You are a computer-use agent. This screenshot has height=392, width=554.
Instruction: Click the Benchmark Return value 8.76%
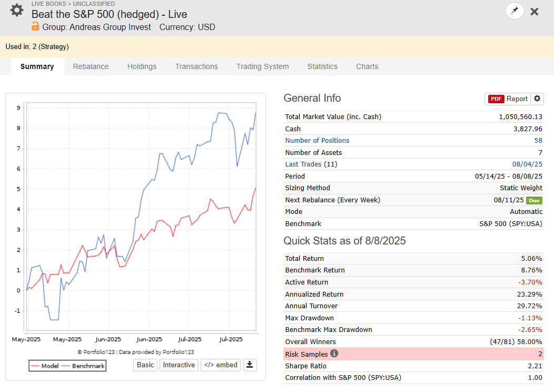(x=531, y=270)
